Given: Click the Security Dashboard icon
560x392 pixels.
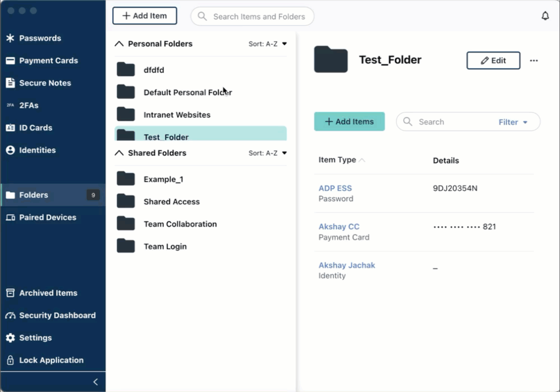Looking at the screenshot, I should coord(11,315).
